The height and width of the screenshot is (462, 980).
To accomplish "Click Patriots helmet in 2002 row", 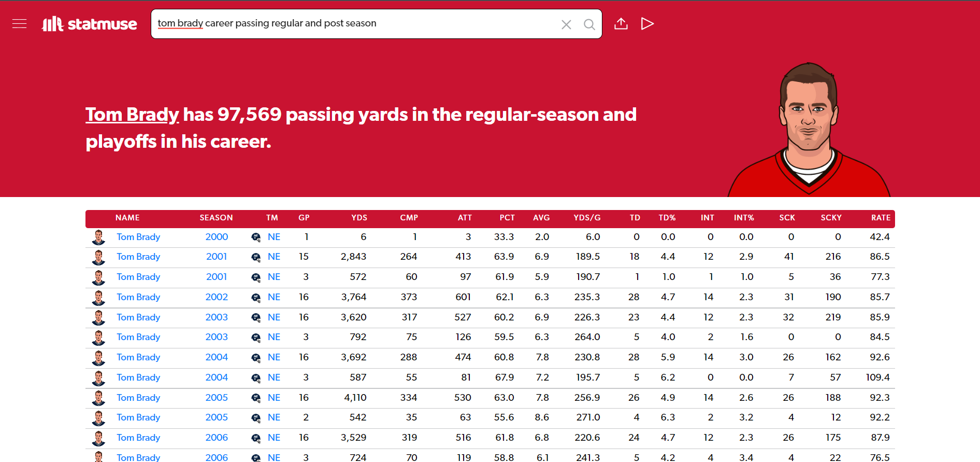I will pos(256,298).
